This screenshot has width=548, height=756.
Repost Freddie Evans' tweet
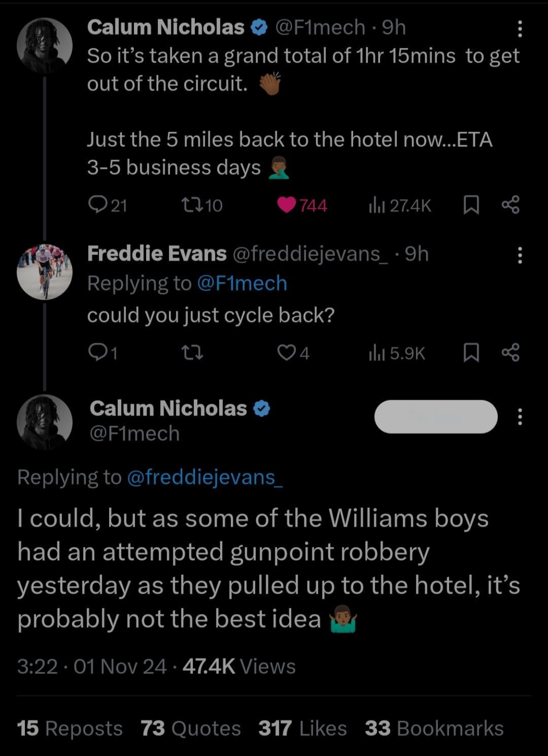[x=192, y=352]
